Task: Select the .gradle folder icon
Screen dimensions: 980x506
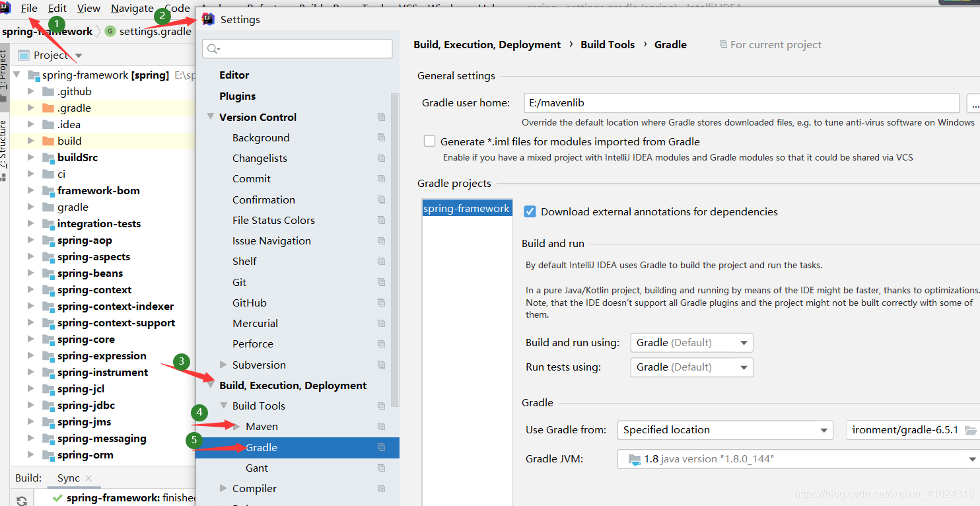Action: tap(48, 108)
